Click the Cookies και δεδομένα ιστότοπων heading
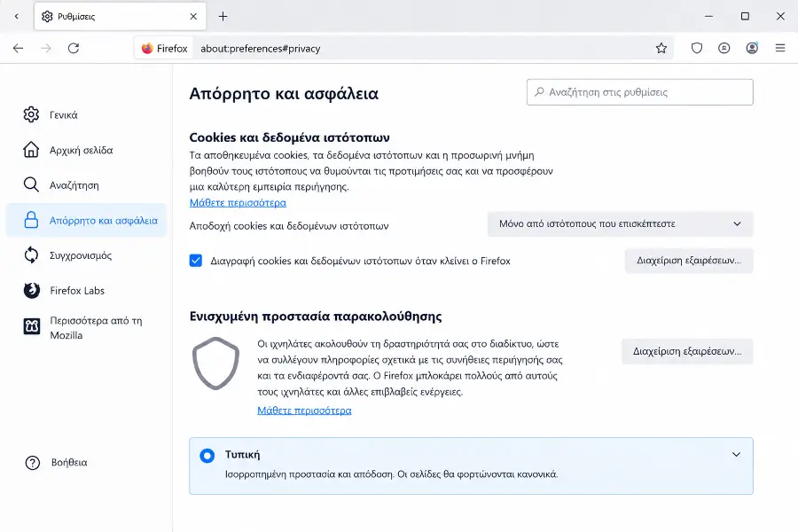 (290, 137)
